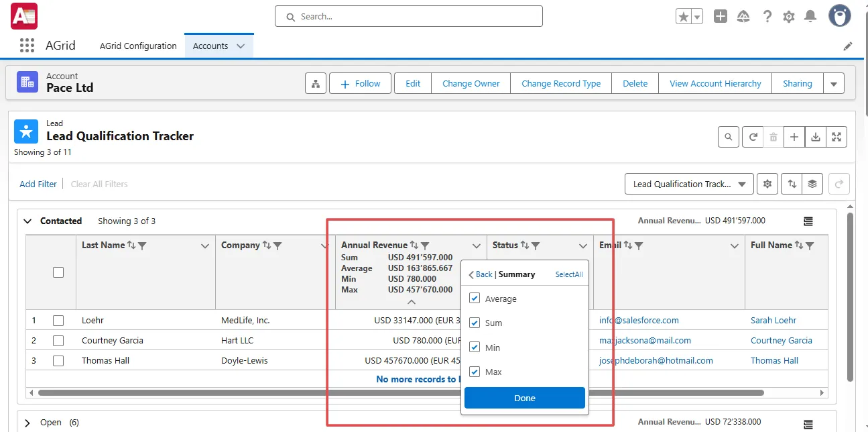The width and height of the screenshot is (868, 432).
Task: Open the Help question mark icon
Action: point(767,17)
